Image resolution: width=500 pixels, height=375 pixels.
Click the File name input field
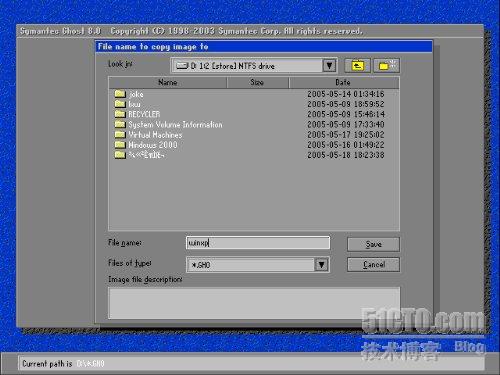(x=258, y=243)
